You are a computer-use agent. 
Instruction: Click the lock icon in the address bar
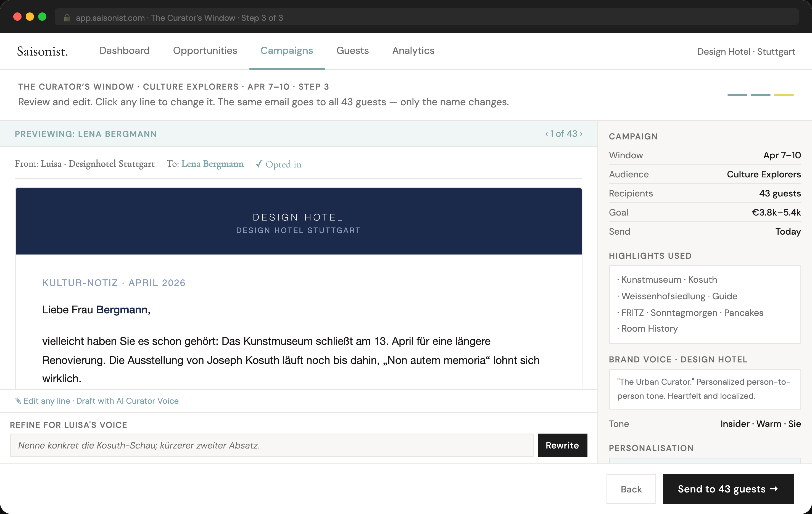coord(67,18)
